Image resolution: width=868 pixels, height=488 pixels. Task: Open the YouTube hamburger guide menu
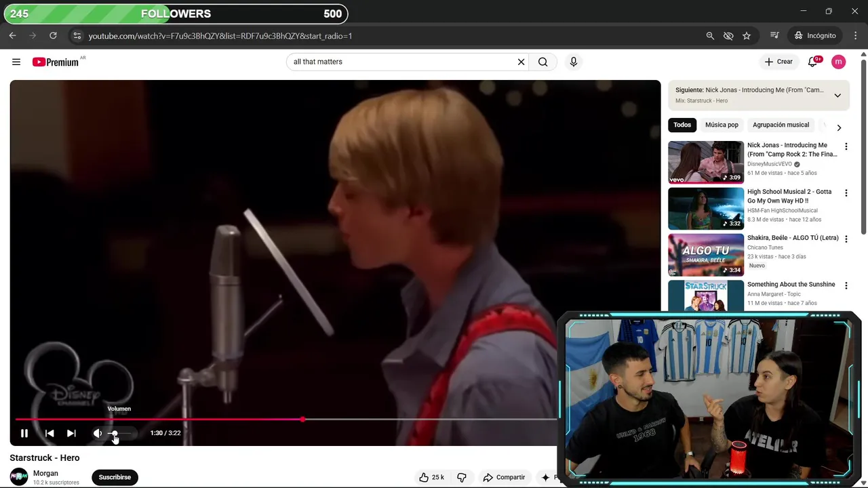tap(16, 62)
